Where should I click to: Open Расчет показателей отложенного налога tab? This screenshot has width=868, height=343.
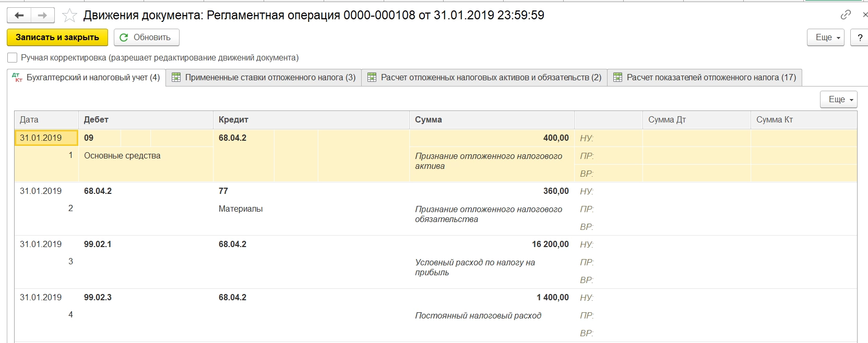[x=711, y=78]
